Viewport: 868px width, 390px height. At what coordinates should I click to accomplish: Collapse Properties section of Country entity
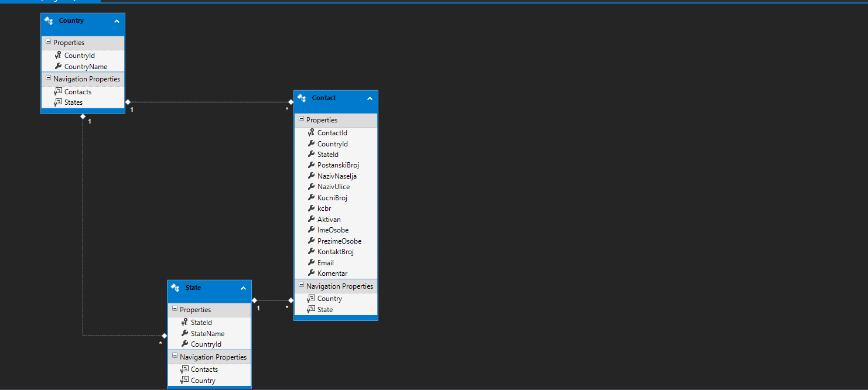48,42
